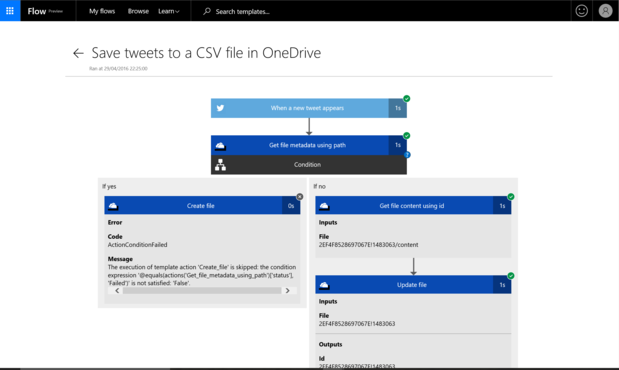Viewport: 619px width, 370px height.
Task: Collapse the Create file step
Action: (x=201, y=206)
